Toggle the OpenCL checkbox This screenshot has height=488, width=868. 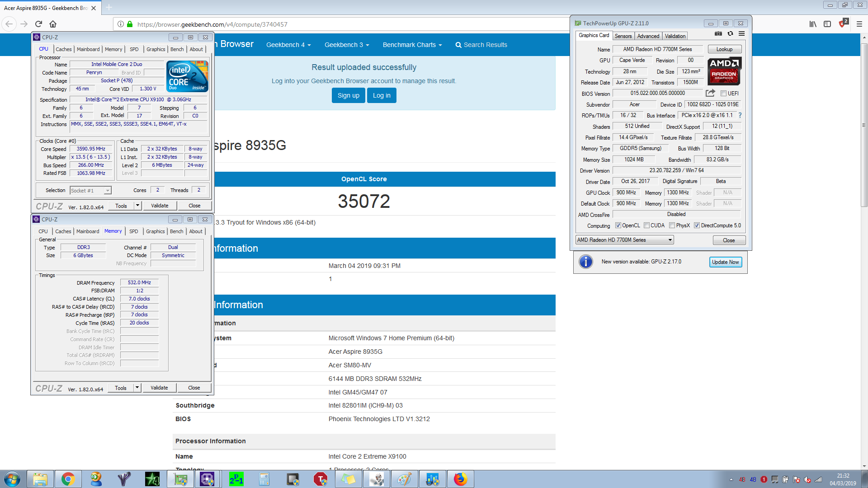[618, 225]
